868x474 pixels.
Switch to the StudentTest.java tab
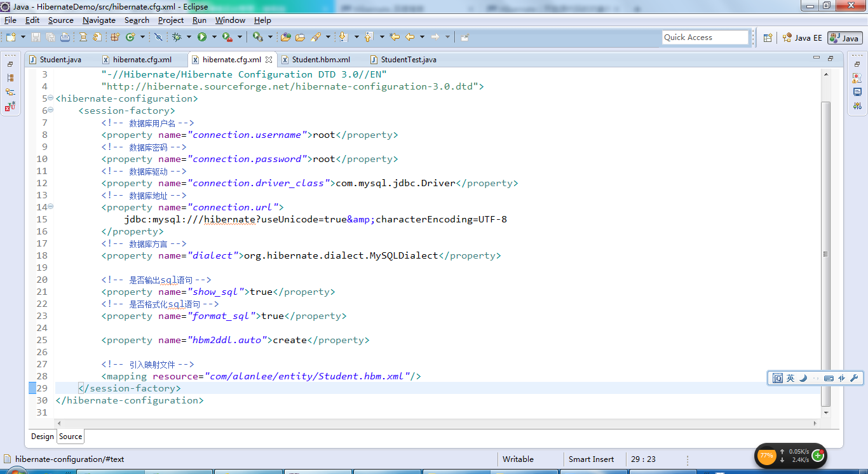point(409,60)
